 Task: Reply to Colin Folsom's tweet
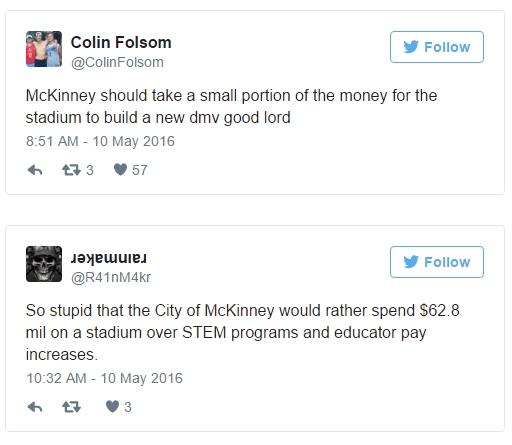pyautogui.click(x=35, y=170)
